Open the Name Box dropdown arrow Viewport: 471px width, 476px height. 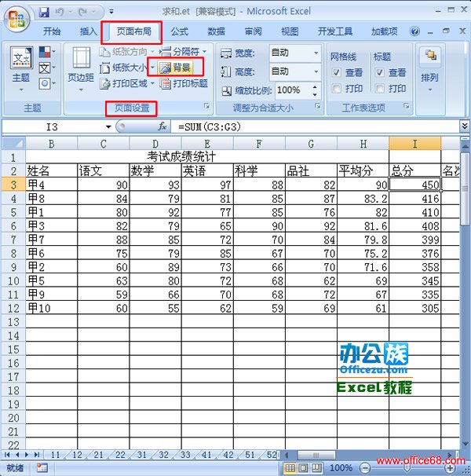(108, 126)
